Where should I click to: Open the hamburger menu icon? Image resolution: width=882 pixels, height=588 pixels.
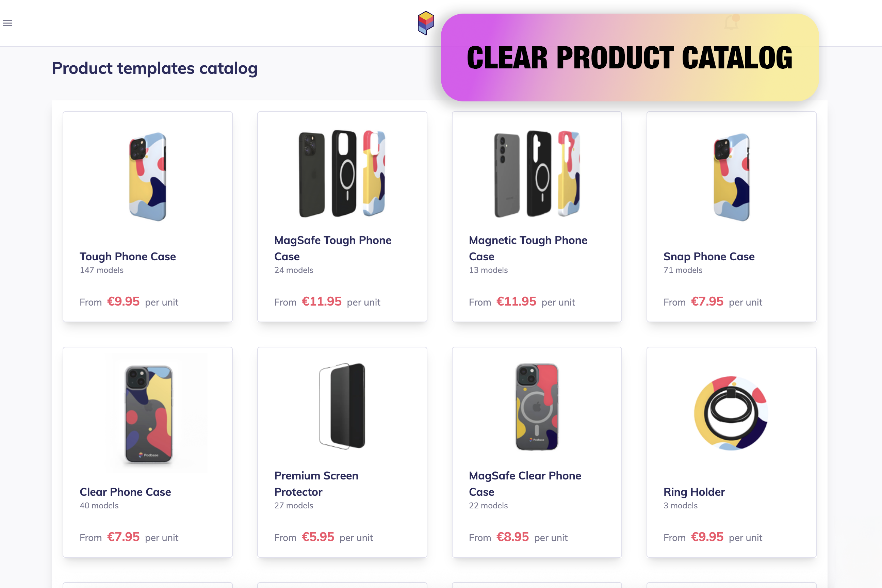point(7,23)
